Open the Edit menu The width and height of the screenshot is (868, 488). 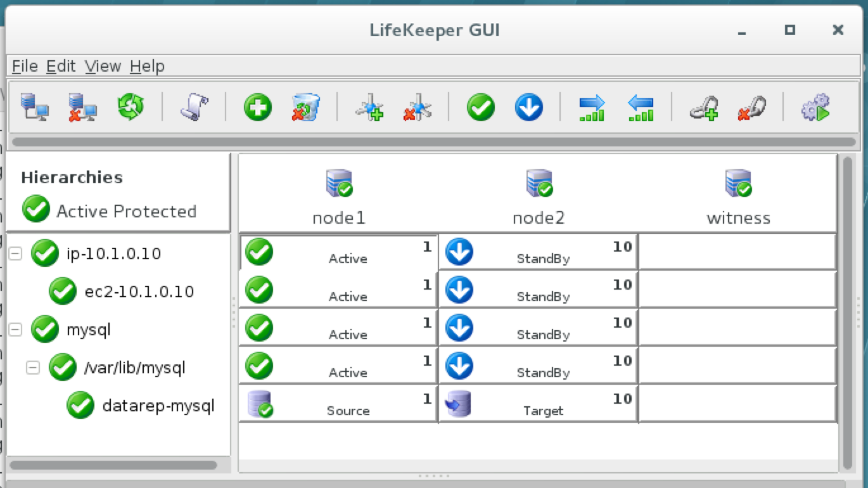pos(61,66)
